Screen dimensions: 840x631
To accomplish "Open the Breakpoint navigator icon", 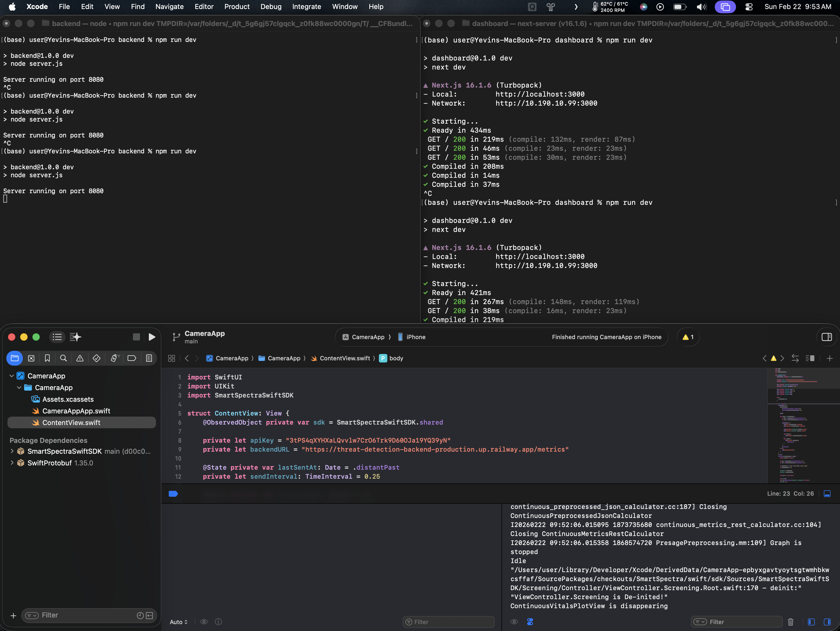I will point(132,358).
